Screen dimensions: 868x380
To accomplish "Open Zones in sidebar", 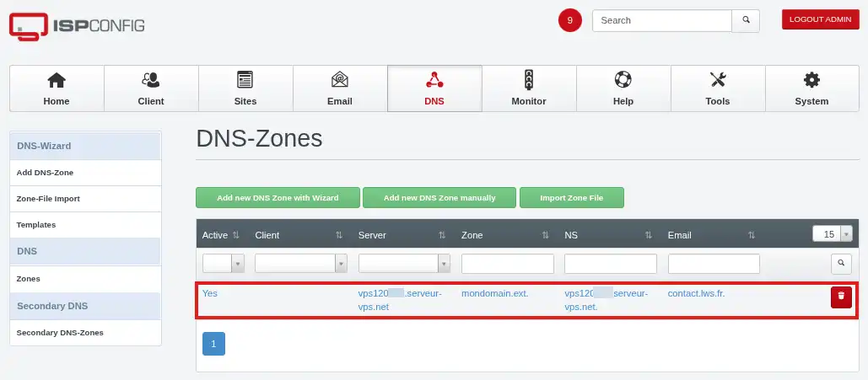I will click(x=86, y=279).
